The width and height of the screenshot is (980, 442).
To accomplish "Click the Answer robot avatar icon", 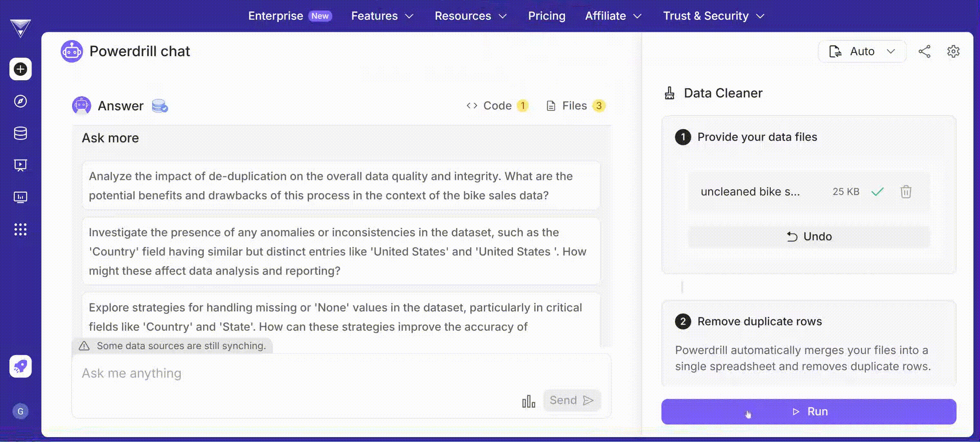I will point(81,106).
